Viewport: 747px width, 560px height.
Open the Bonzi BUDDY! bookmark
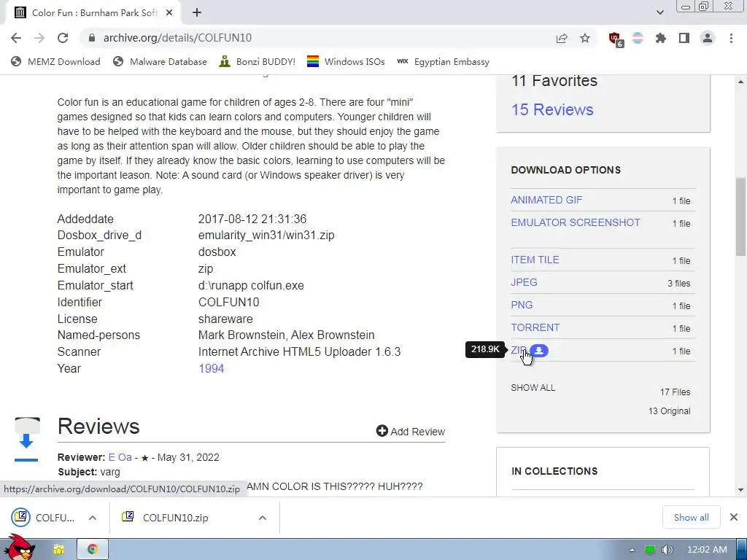pos(258,61)
